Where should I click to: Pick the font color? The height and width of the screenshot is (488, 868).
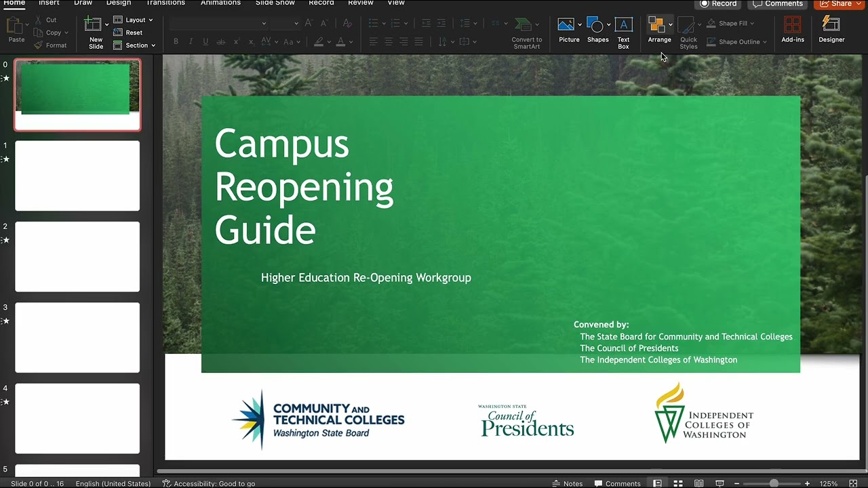click(x=340, y=42)
